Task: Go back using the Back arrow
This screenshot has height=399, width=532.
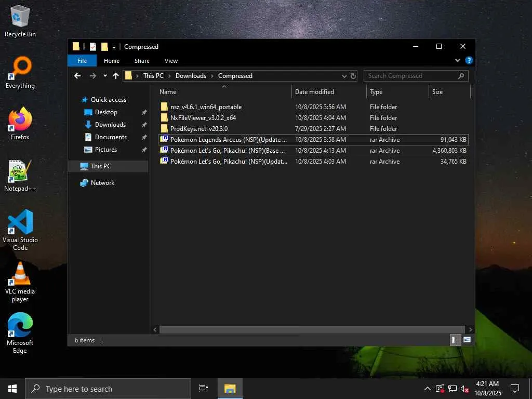Action: click(x=78, y=76)
